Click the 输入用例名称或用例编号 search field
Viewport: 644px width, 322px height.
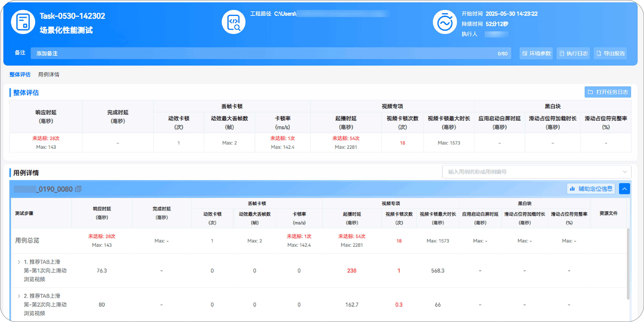[x=525, y=172]
